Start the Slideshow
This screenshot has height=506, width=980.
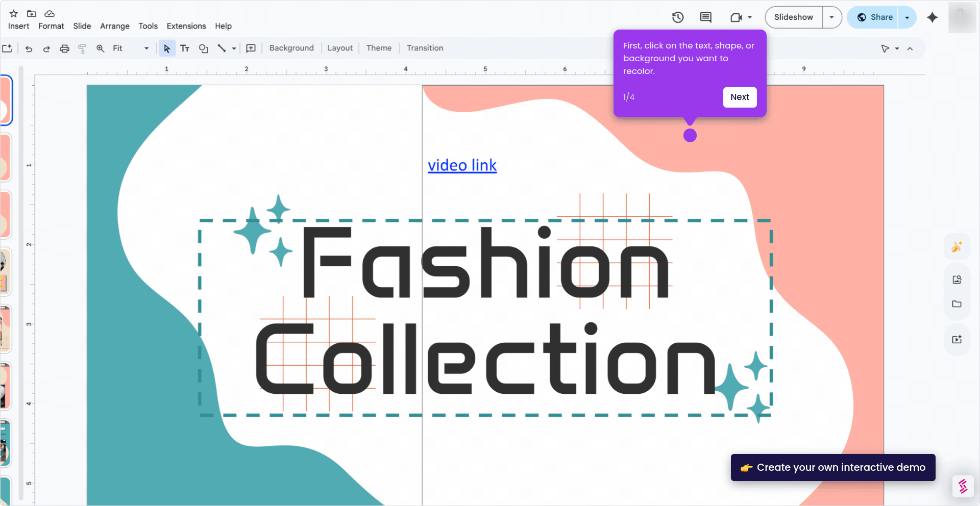point(794,17)
